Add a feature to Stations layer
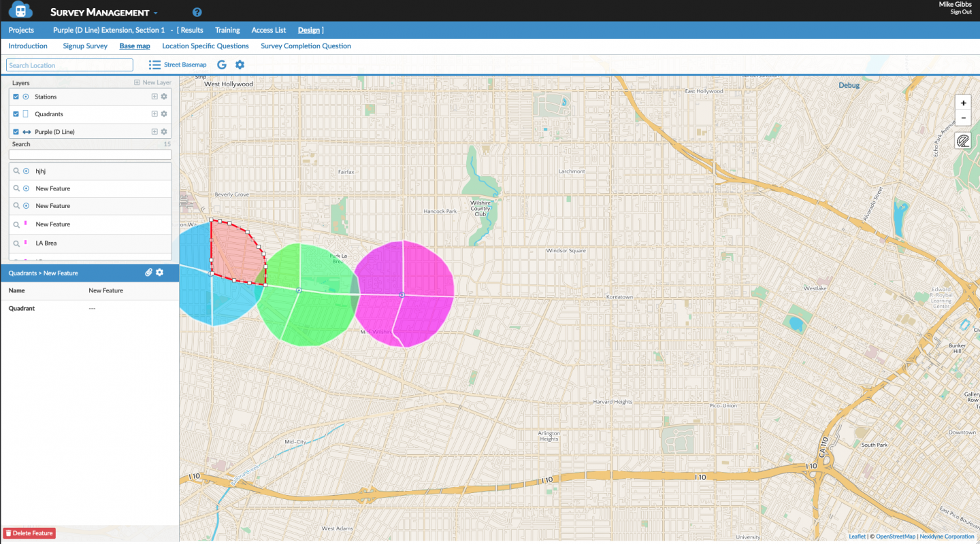The image size is (980, 544). (154, 97)
